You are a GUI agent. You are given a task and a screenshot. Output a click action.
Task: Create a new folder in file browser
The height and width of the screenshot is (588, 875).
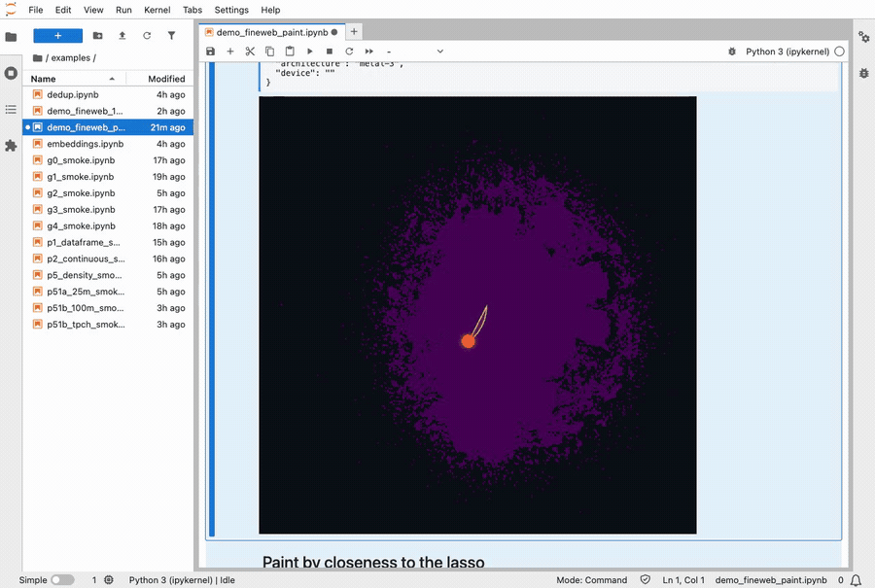[x=97, y=36]
